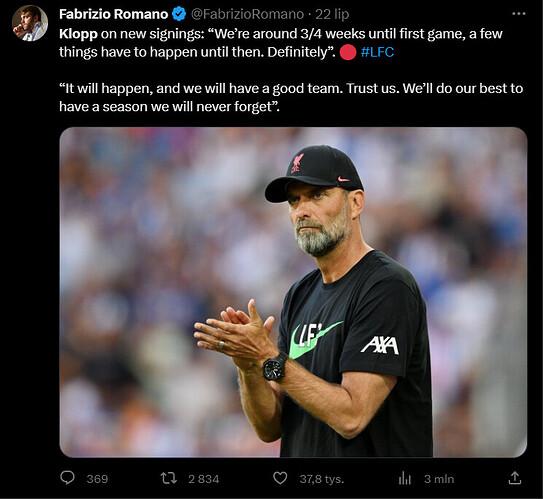Open Fabrizio Romano's profile avatar
This screenshot has height=499, width=543.
(30, 23)
